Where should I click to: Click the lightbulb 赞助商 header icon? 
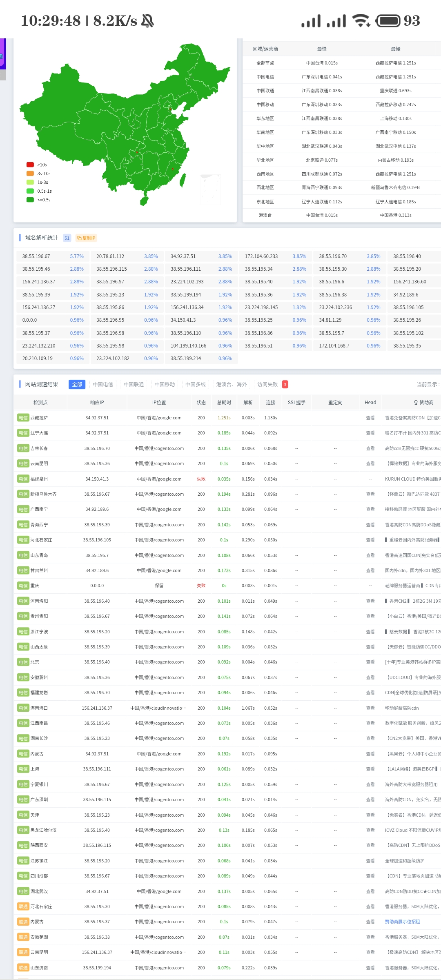[416, 403]
